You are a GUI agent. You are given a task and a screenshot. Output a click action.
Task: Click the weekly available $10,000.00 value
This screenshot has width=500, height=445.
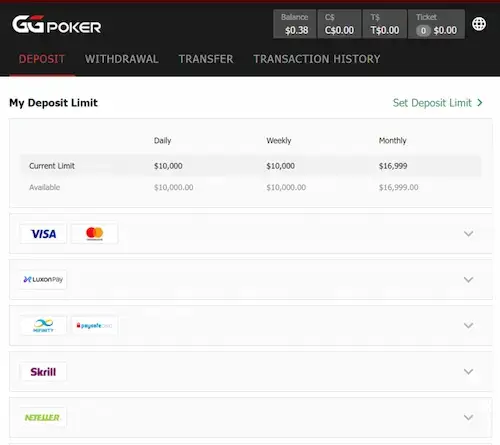click(x=286, y=187)
